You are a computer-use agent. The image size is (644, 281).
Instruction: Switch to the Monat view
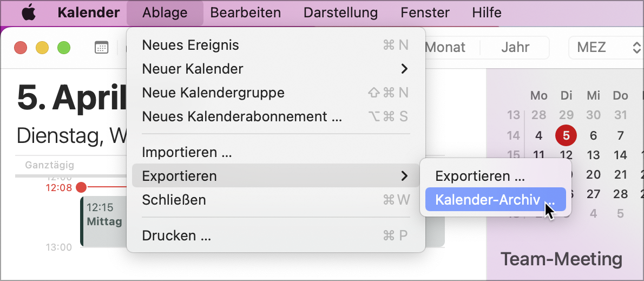445,47
